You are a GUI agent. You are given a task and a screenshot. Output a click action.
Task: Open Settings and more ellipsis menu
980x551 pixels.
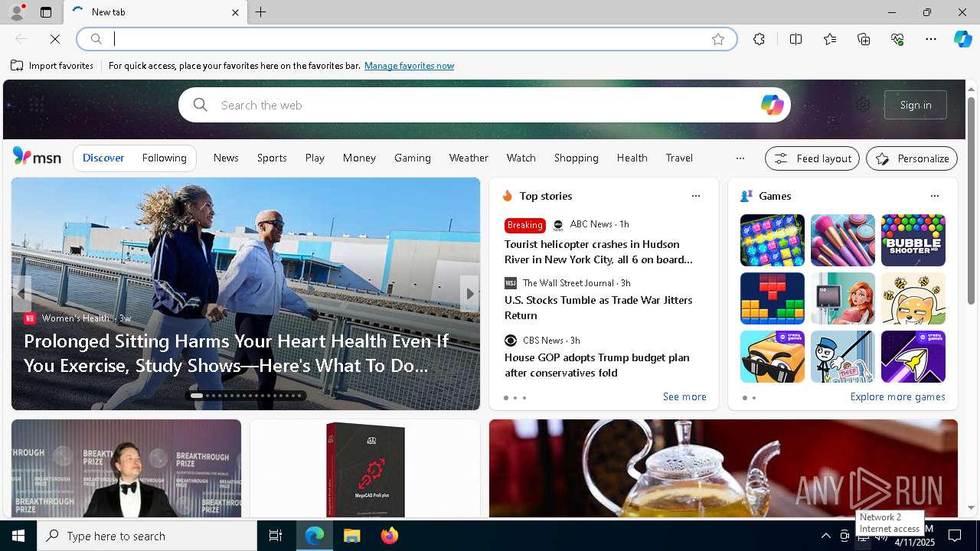(x=931, y=39)
